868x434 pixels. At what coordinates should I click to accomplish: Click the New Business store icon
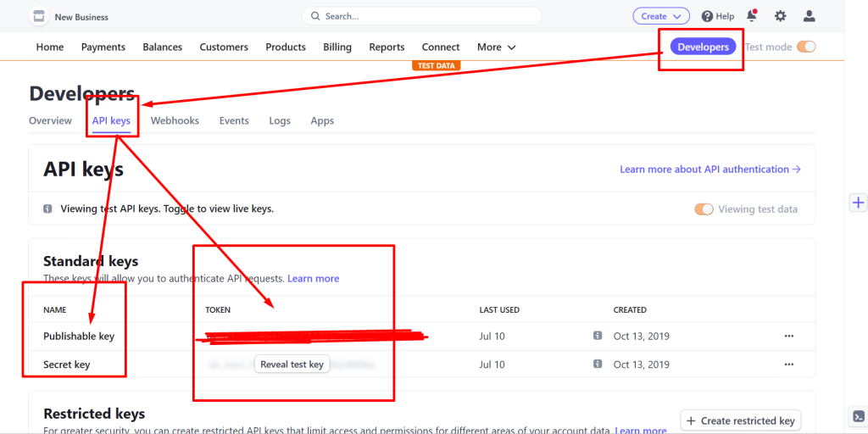point(39,16)
